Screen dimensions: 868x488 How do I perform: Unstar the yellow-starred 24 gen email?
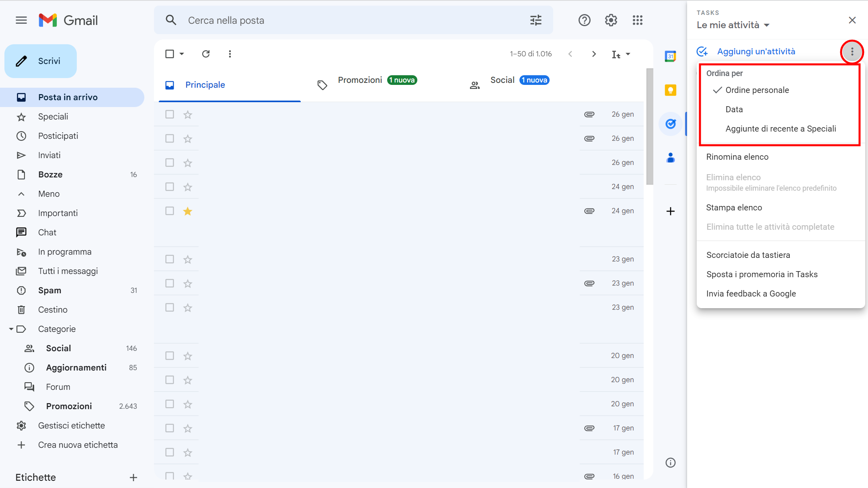click(188, 211)
